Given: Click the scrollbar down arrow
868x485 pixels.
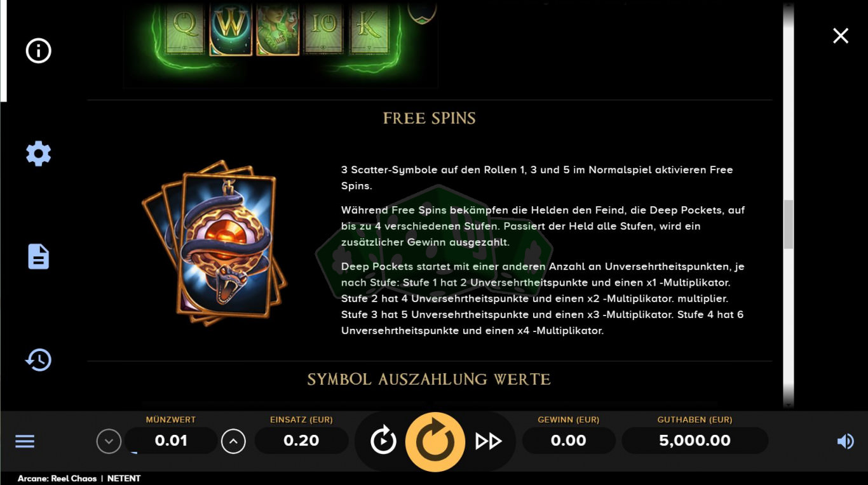Looking at the screenshot, I should tap(789, 404).
